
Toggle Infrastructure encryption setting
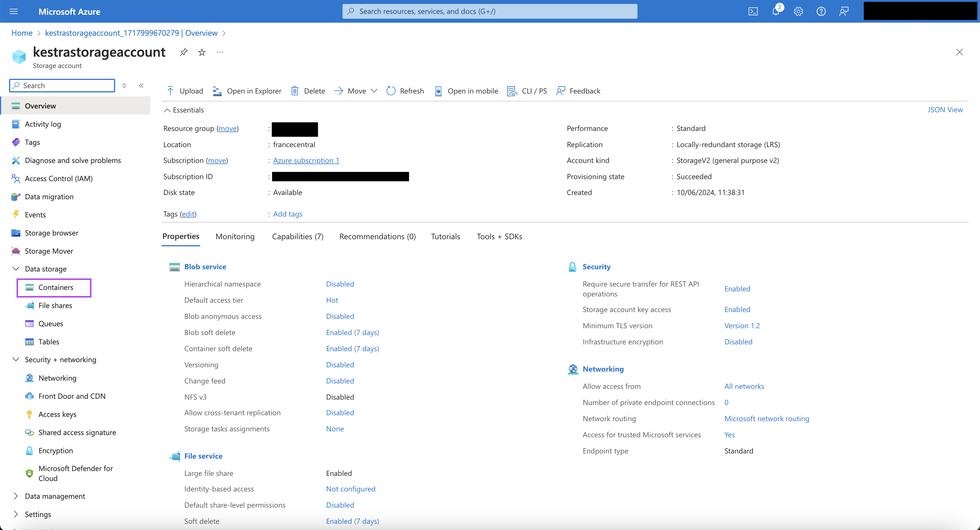[x=738, y=341]
